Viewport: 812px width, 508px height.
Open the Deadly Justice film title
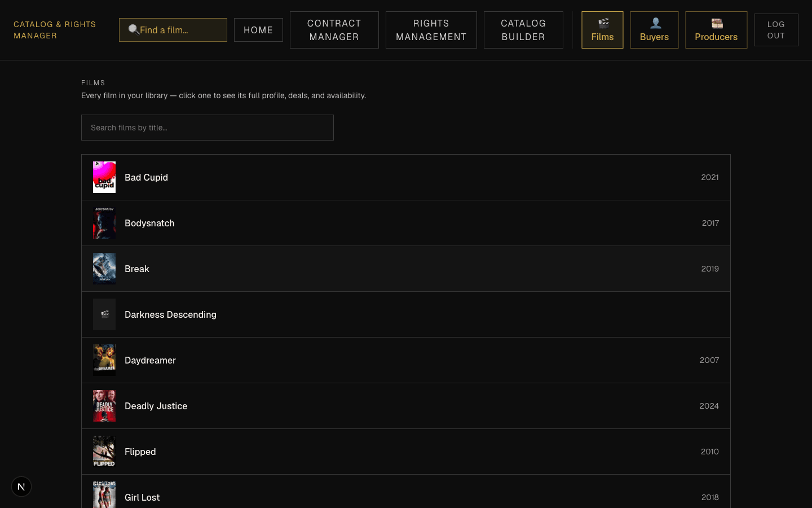[156, 406]
